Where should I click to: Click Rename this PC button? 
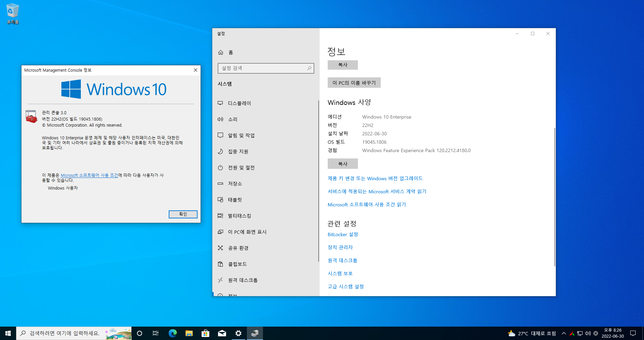pos(354,83)
